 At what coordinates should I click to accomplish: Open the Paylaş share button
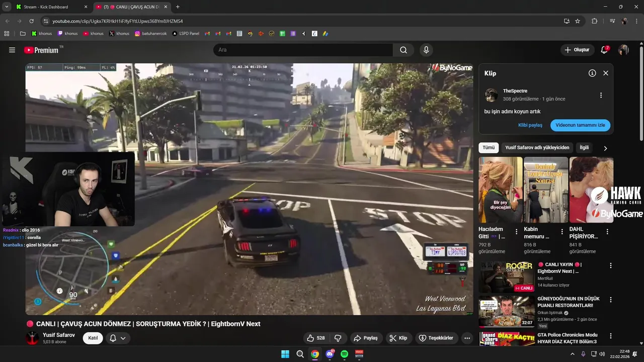pyautogui.click(x=366, y=338)
